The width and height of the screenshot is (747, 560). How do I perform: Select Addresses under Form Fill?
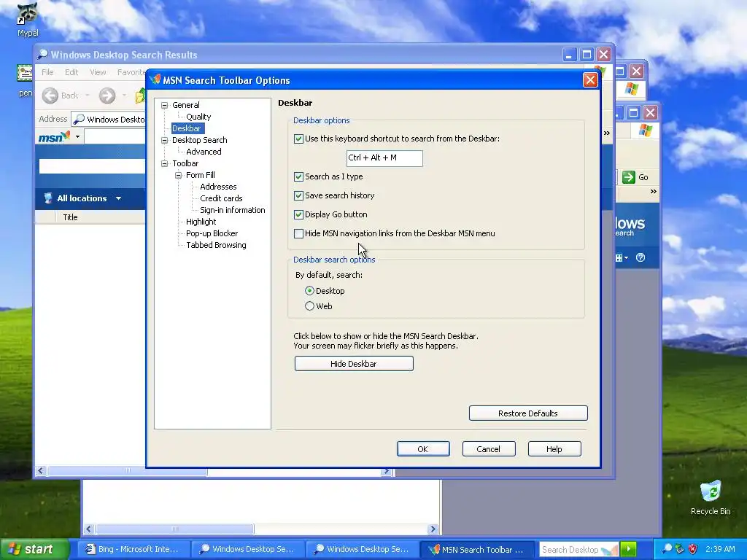tap(218, 187)
